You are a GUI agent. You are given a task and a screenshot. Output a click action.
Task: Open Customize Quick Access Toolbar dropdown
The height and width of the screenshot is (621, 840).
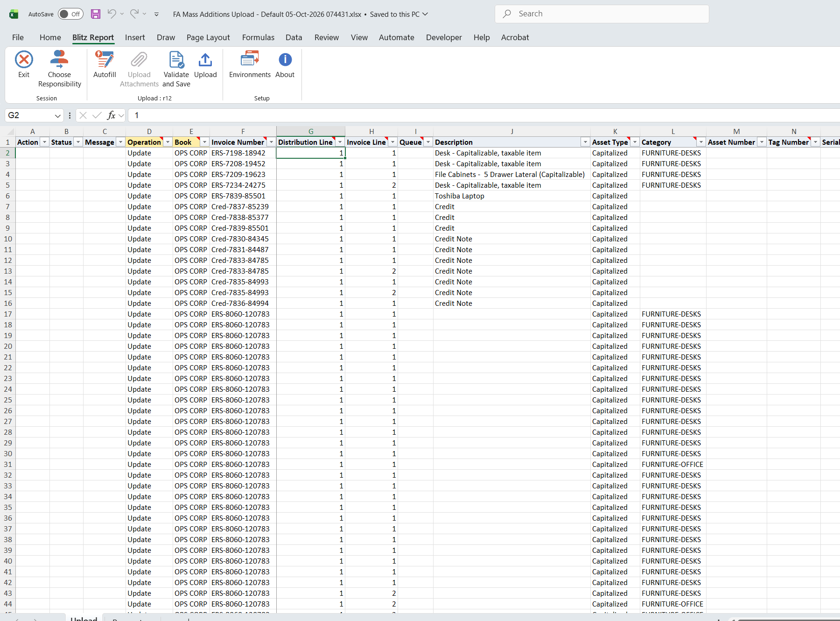coord(156,14)
